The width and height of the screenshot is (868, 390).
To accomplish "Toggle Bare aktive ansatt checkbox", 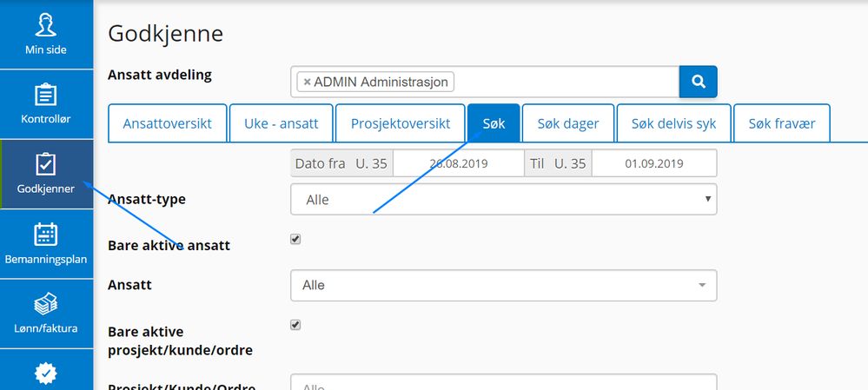I will pos(295,239).
